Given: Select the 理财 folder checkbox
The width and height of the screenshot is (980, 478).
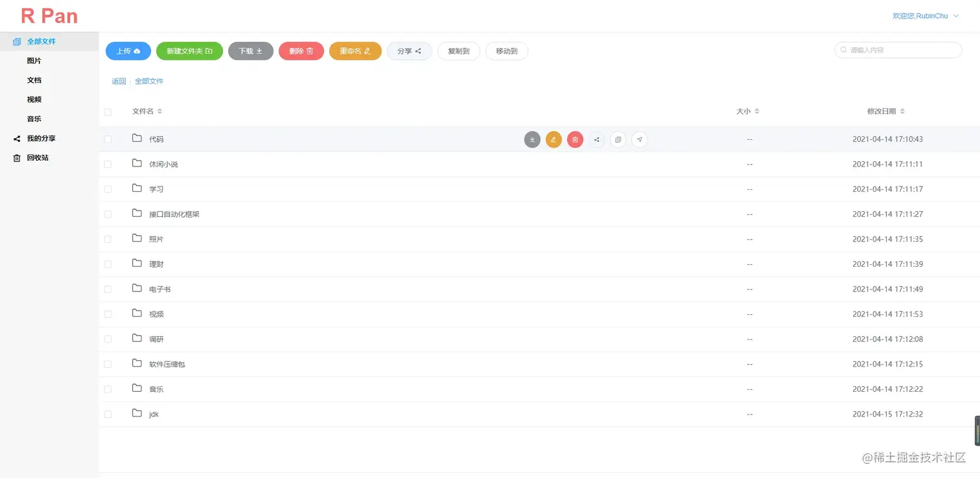Looking at the screenshot, I should click(x=108, y=264).
